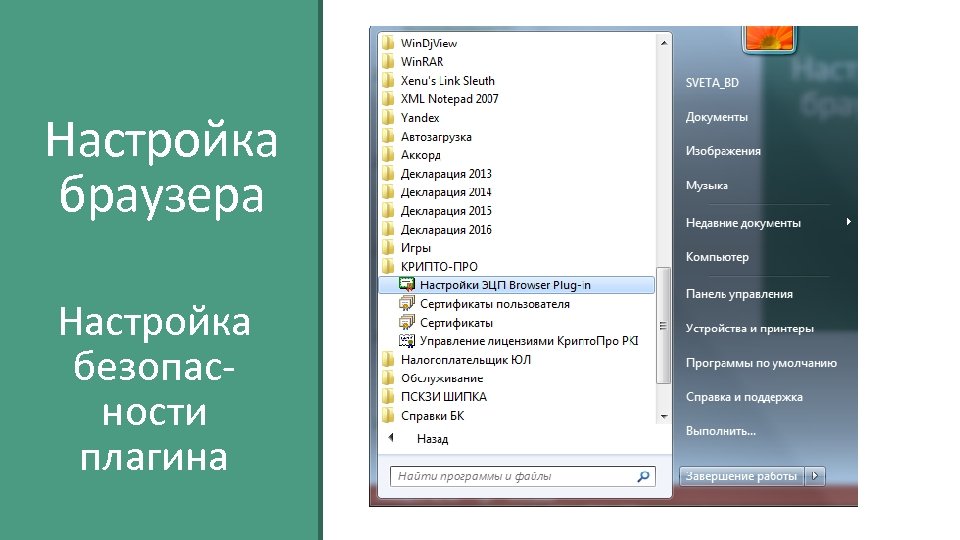960x540 pixels.
Task: Select Управление лицензиями КриптоПро PKI text
Action: (x=529, y=341)
